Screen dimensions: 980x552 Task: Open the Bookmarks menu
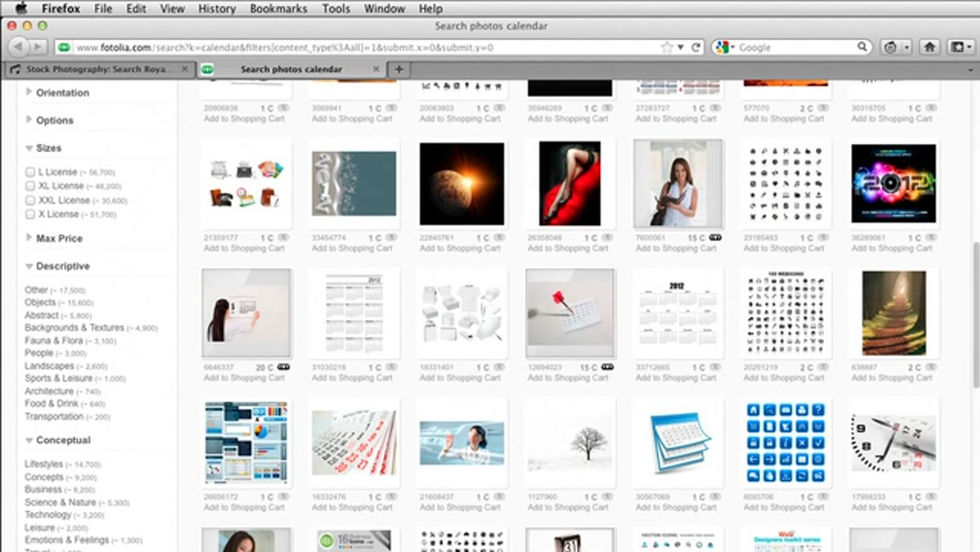click(280, 8)
